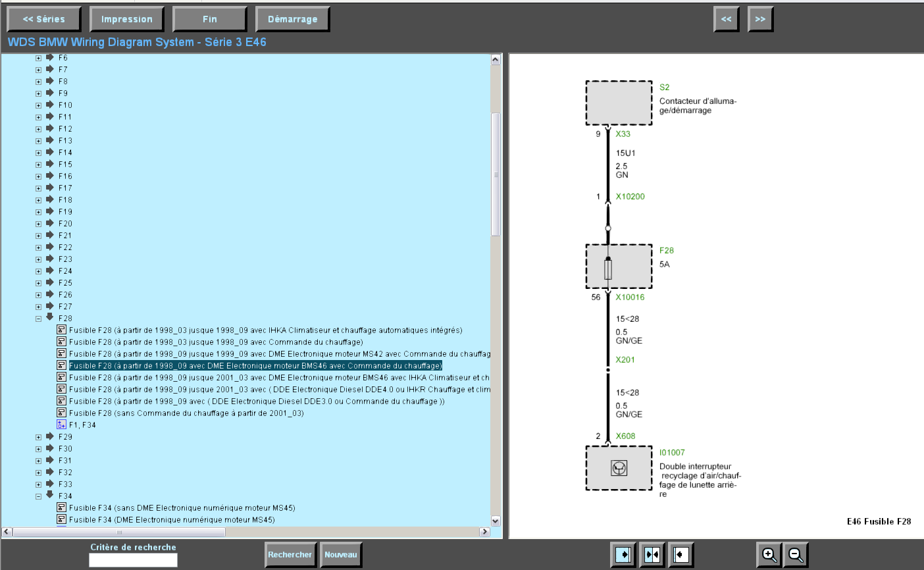Expand the F7 tree node
The width and height of the screenshot is (924, 570).
click(38, 70)
